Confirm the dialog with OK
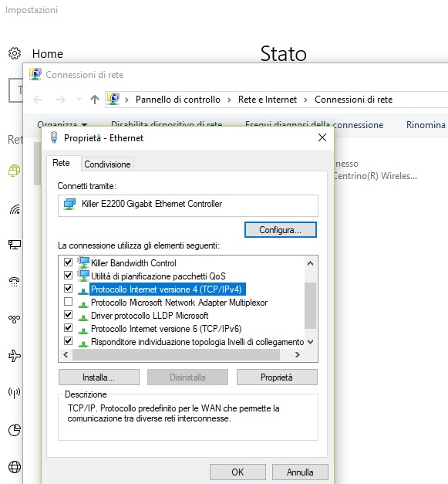 pos(237,472)
